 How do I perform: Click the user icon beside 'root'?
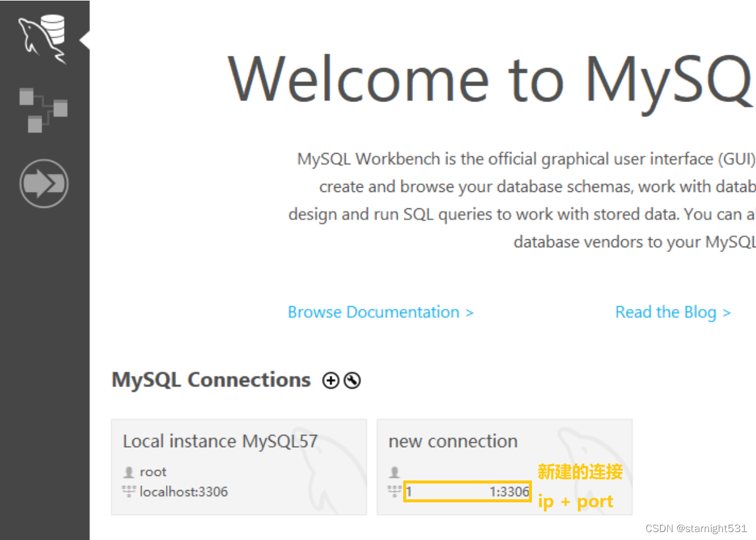tap(129, 472)
